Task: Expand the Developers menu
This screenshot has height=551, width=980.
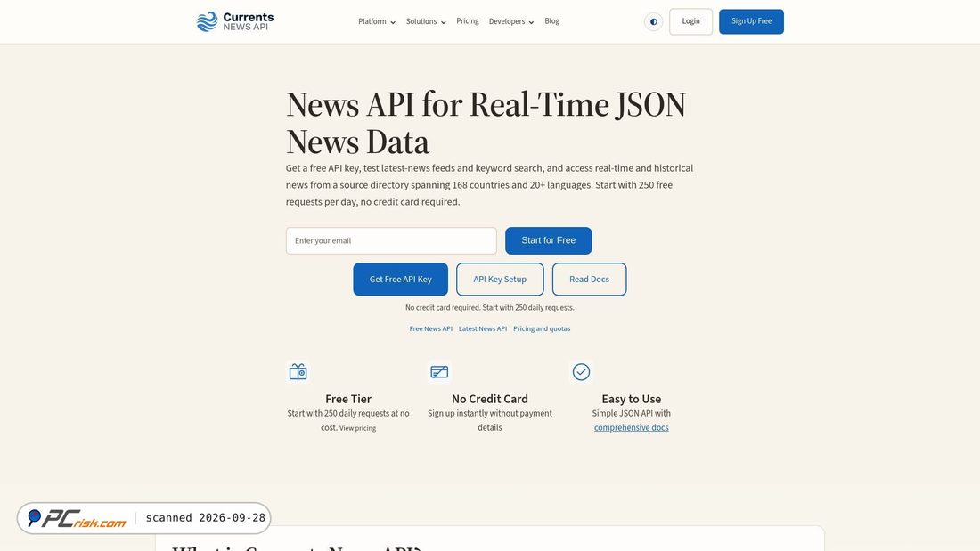Action: pyautogui.click(x=511, y=22)
